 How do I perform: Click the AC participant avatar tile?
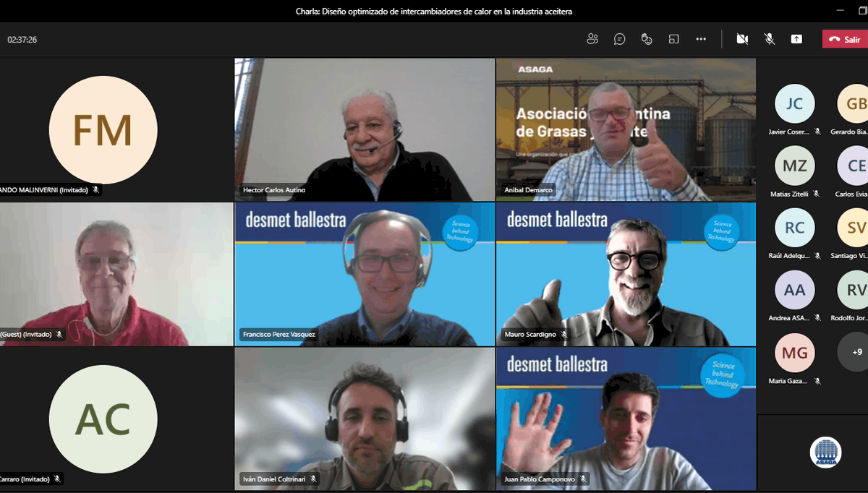click(103, 419)
